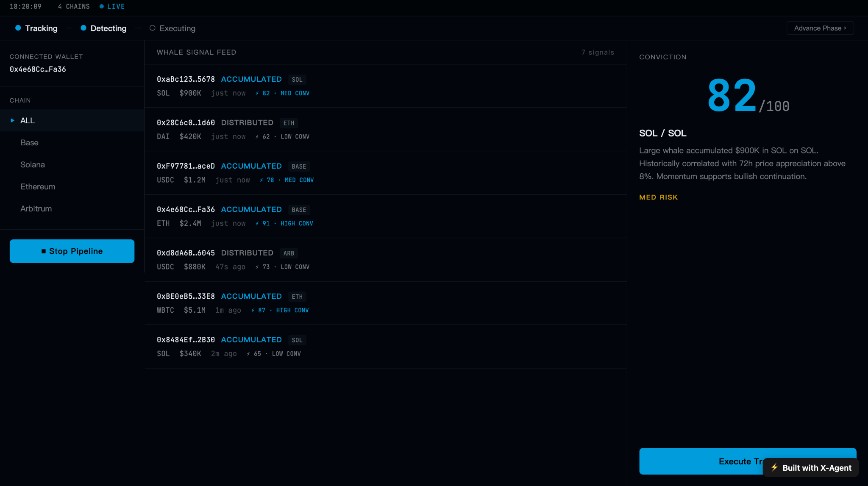Click the Tracking phase step
The image size is (868, 486).
[x=36, y=28]
